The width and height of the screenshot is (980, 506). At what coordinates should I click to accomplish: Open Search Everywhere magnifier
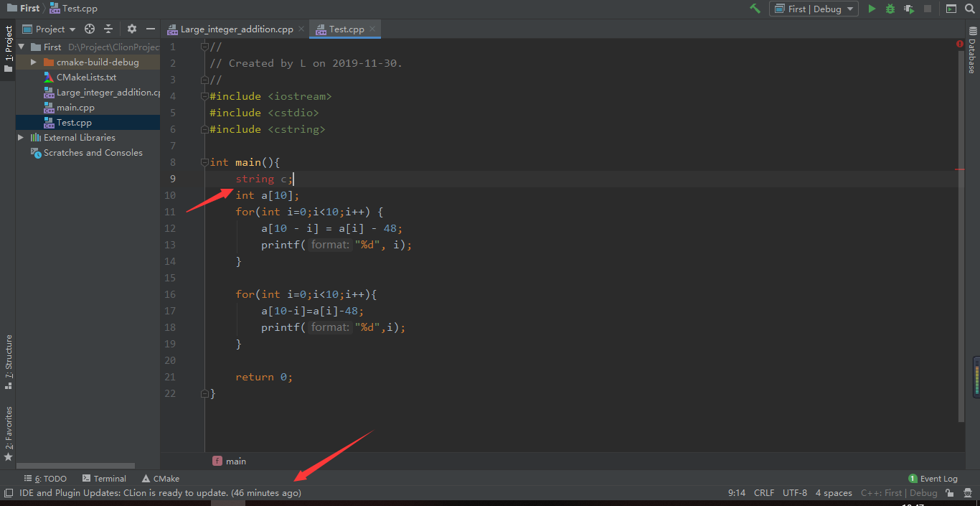pyautogui.click(x=970, y=9)
